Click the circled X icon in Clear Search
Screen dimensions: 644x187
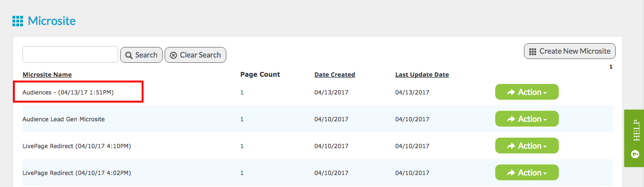pyautogui.click(x=174, y=55)
